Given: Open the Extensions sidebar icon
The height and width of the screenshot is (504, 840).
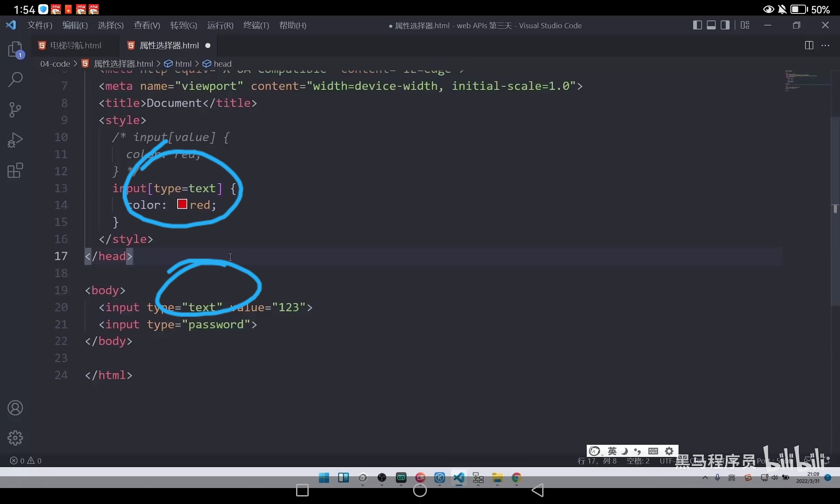Looking at the screenshot, I should [15, 171].
